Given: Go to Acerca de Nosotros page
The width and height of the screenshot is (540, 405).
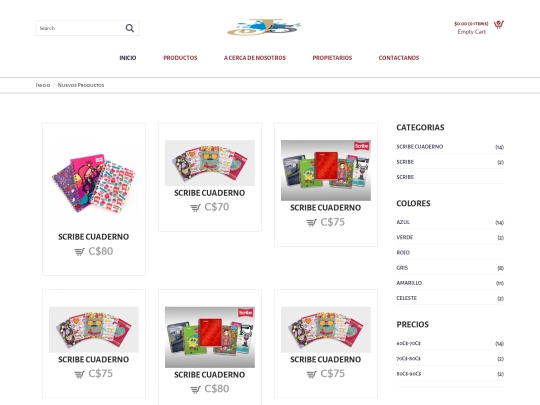Looking at the screenshot, I should (255, 58).
